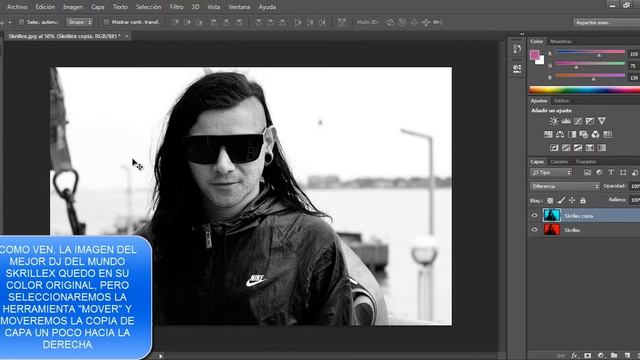Add a Brightness/Contrast adjustment

(553, 121)
